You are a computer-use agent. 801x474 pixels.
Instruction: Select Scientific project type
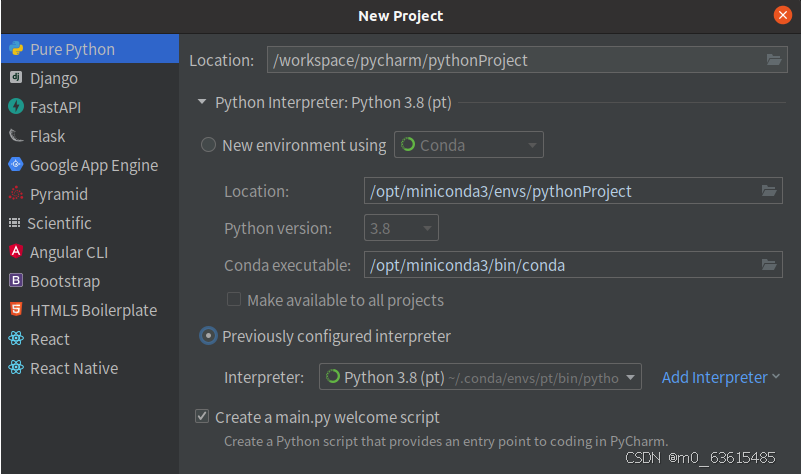click(60, 223)
